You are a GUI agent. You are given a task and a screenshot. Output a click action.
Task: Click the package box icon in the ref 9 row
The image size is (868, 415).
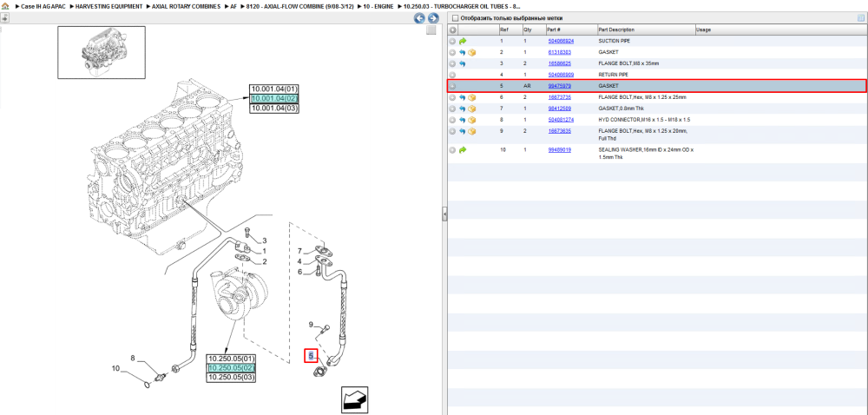tap(472, 131)
